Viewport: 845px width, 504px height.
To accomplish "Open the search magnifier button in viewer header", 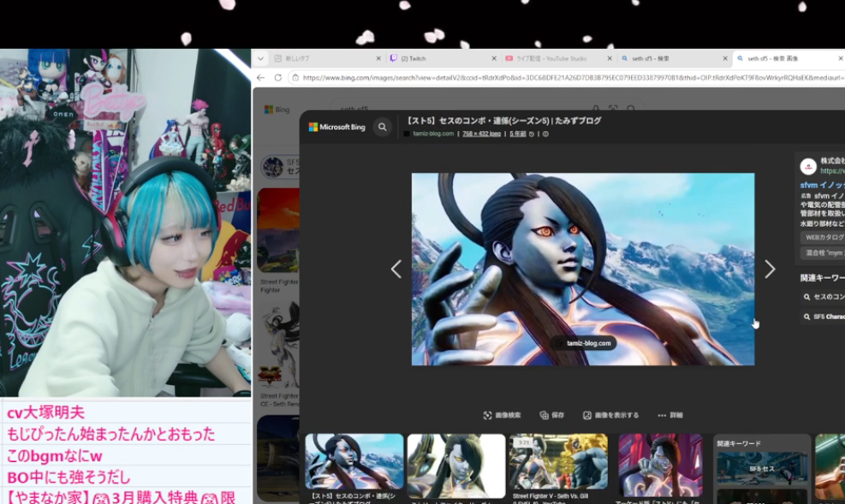I will click(382, 127).
